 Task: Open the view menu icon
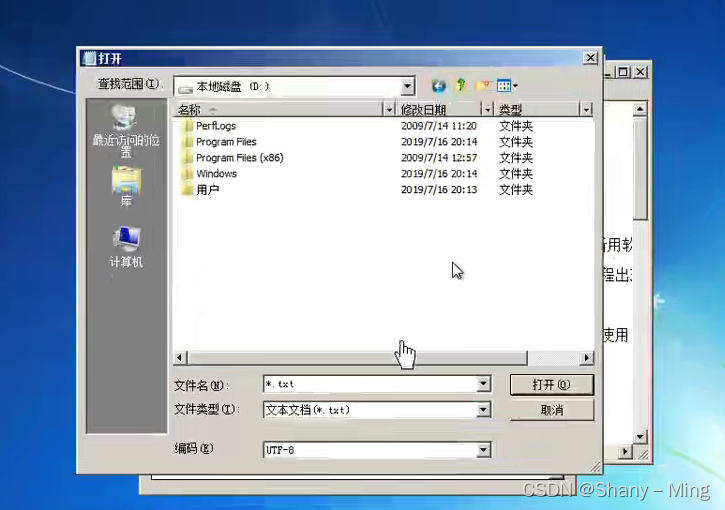coord(507,86)
